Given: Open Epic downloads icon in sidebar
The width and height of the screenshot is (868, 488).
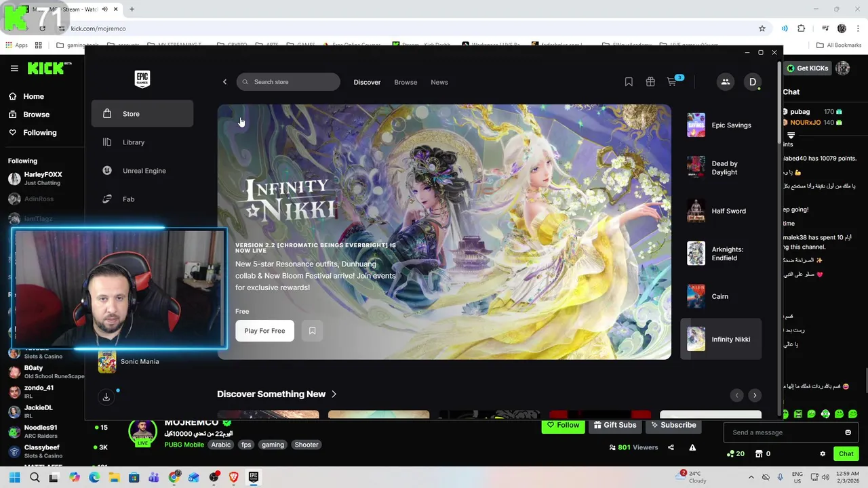Looking at the screenshot, I should click(106, 397).
